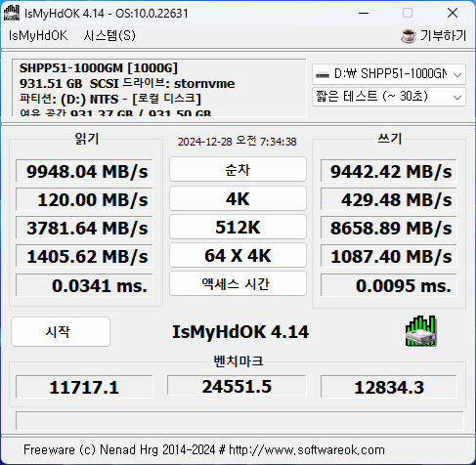The image size is (476, 465).
Task: Open the IsMyHdOK menu
Action: (38, 35)
